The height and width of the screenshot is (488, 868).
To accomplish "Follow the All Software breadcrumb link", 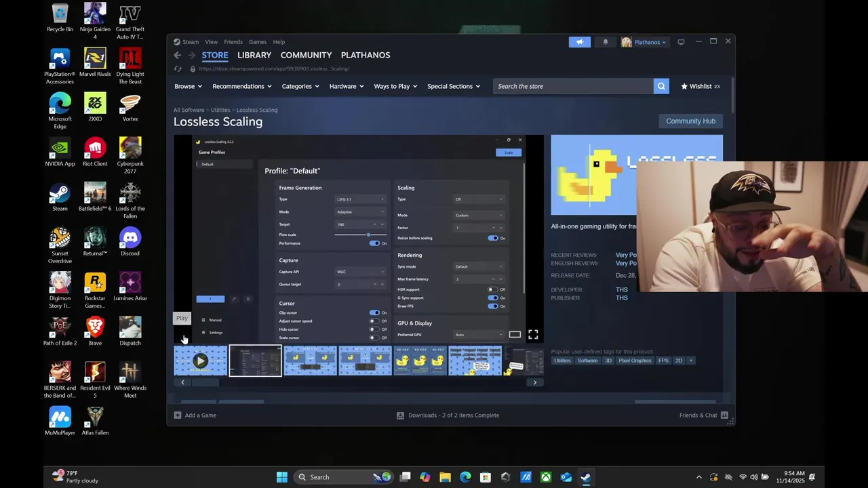I will [x=189, y=110].
